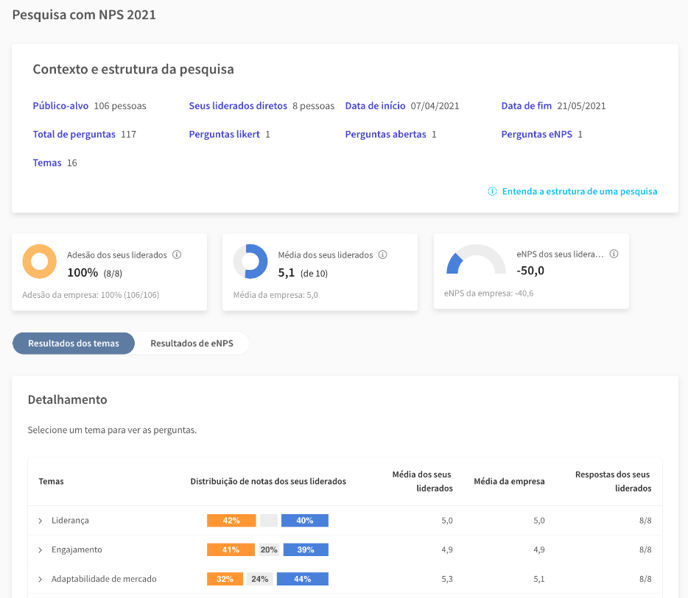Expand the Engajamento theme row
The width and height of the screenshot is (688, 598).
(40, 550)
